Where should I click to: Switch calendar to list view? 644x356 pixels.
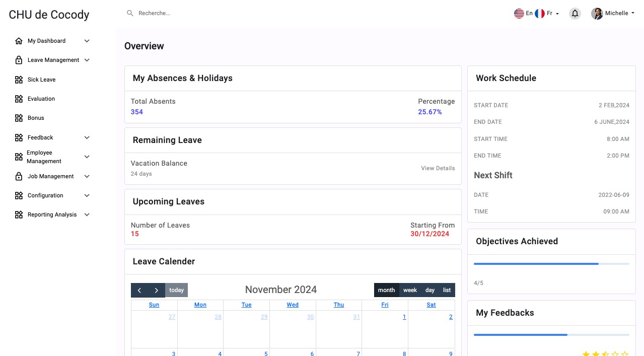click(x=447, y=290)
